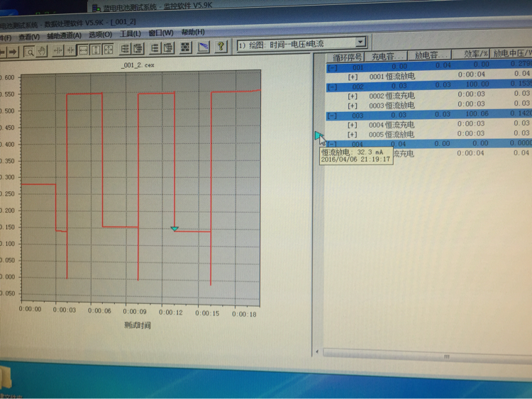The height and width of the screenshot is (399, 532).
Task: Click the cyan row marker in the table margin
Action: [318, 135]
